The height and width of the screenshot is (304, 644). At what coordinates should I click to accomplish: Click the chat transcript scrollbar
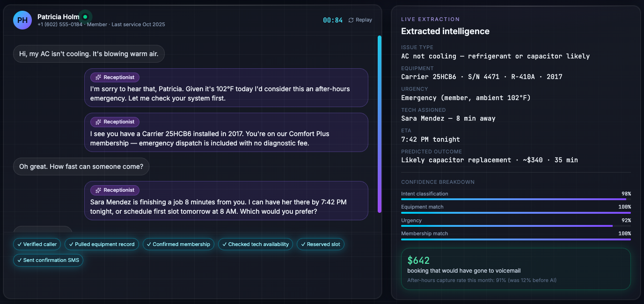(x=380, y=124)
